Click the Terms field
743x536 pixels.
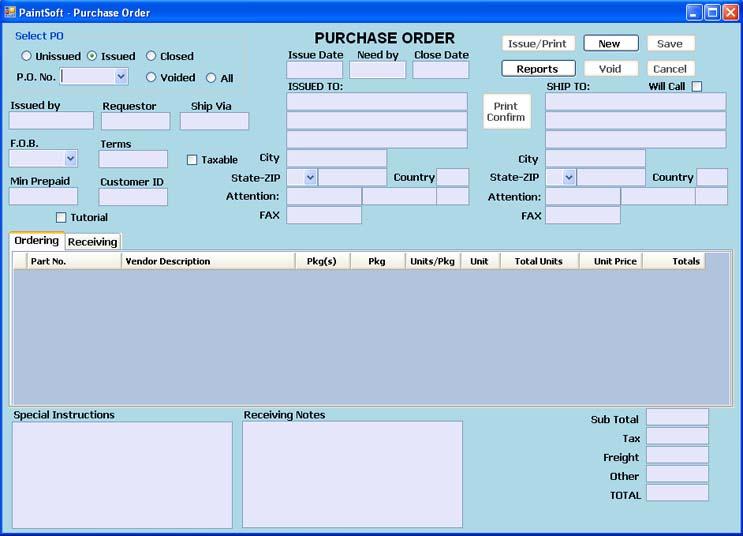click(x=133, y=159)
